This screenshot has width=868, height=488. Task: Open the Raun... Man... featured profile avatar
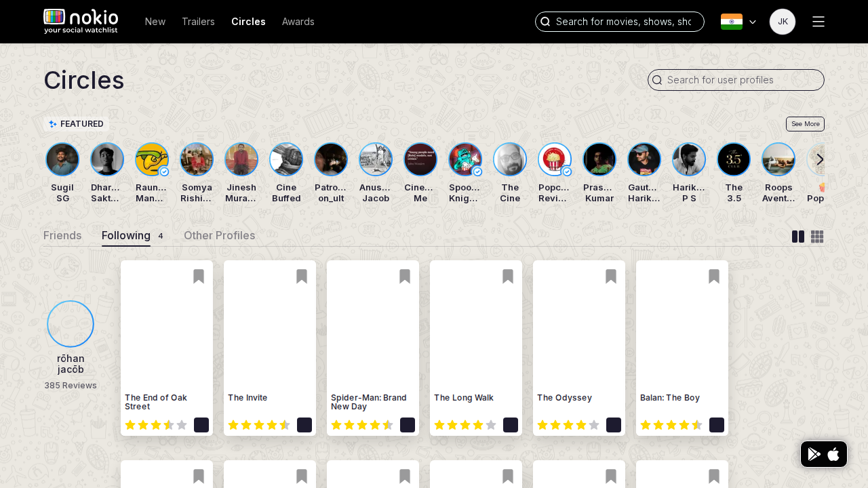point(152,159)
